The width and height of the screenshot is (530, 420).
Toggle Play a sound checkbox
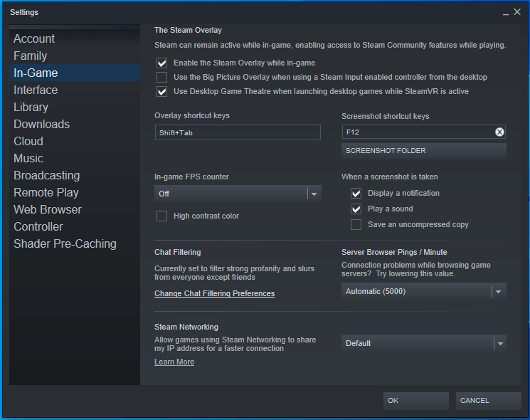point(356,209)
